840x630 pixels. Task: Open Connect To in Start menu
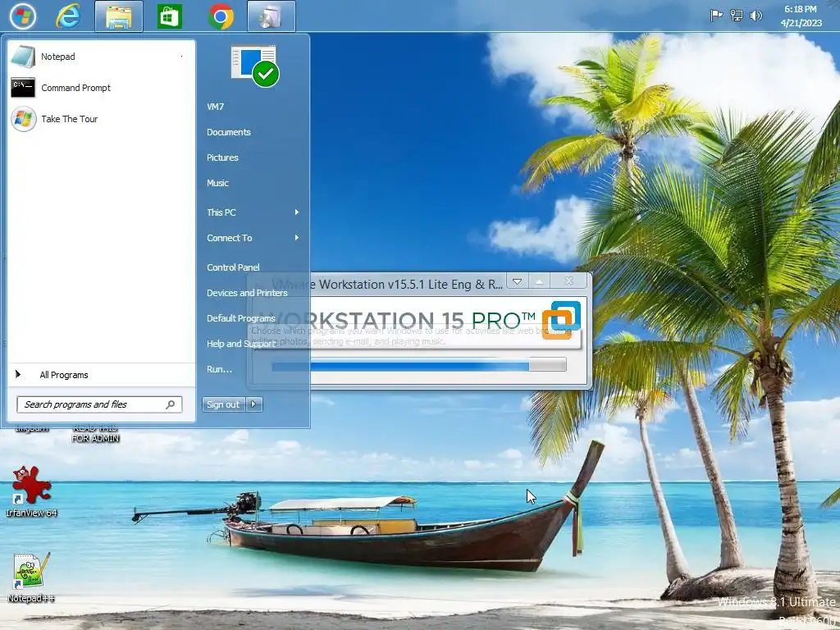click(230, 238)
